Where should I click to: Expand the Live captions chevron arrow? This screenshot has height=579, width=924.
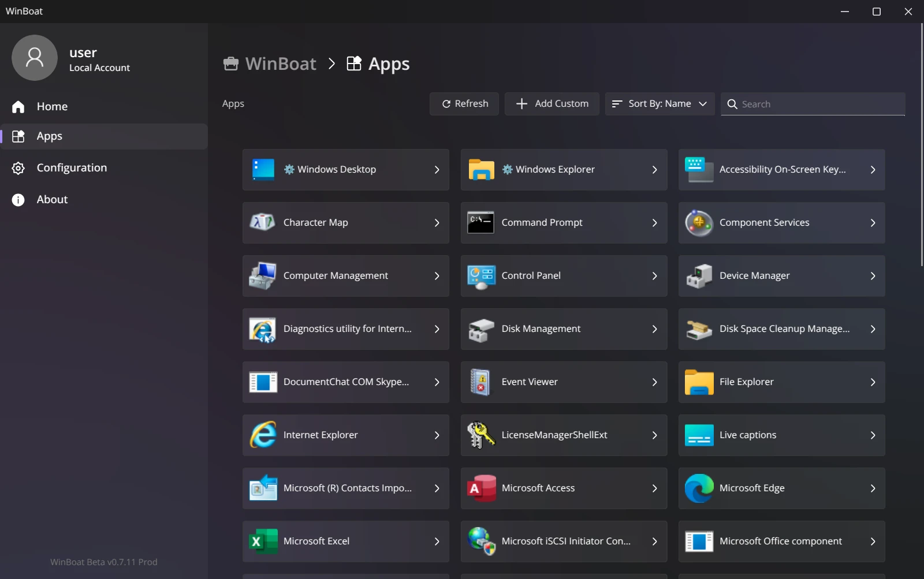[x=873, y=435]
